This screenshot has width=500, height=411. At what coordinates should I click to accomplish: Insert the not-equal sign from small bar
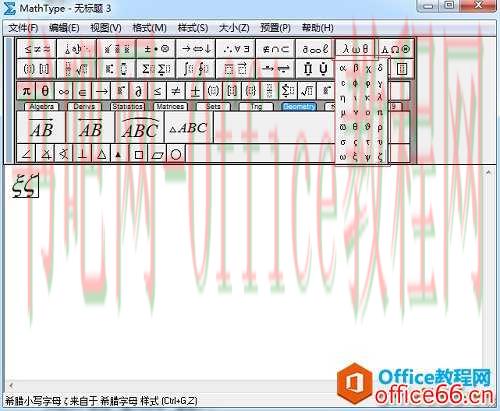click(176, 91)
